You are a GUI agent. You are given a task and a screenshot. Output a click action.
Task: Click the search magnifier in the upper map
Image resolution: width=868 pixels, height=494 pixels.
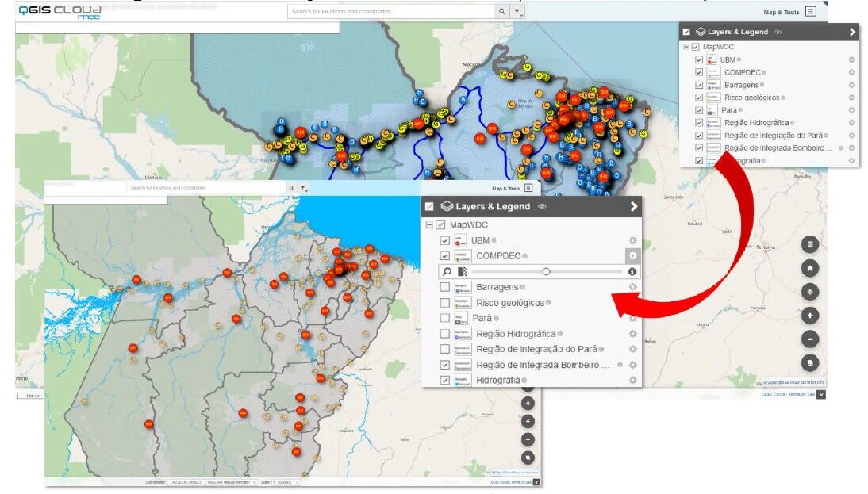click(501, 12)
